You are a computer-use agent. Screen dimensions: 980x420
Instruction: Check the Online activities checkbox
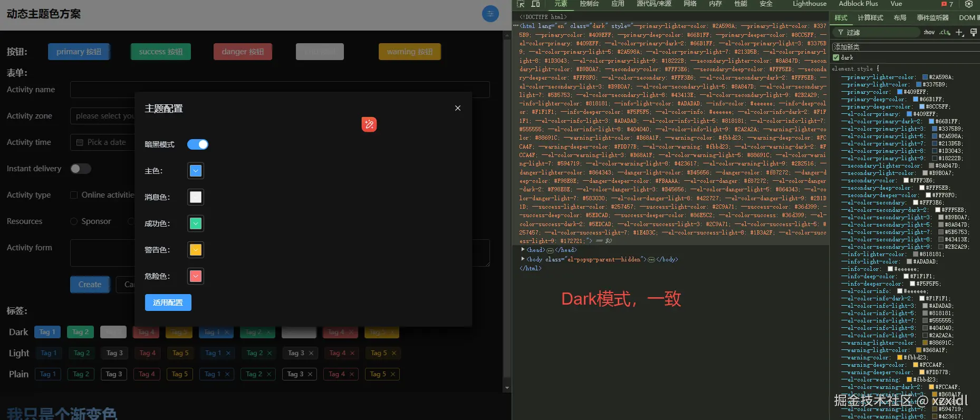pyautogui.click(x=74, y=195)
